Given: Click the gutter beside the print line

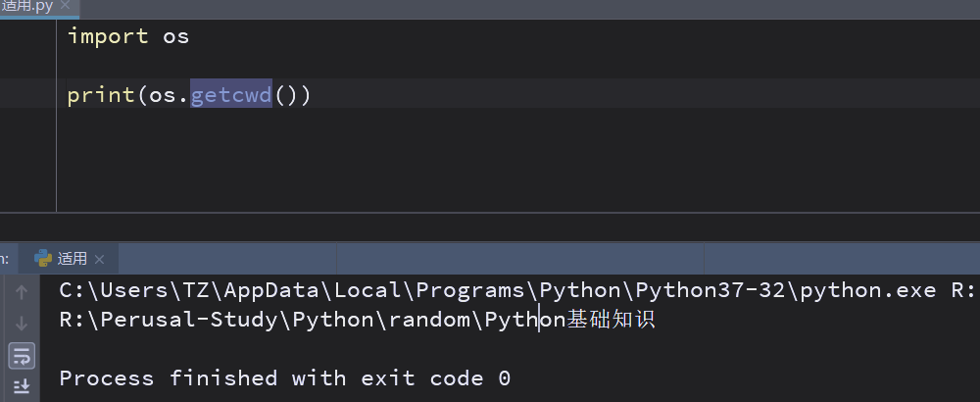Looking at the screenshot, I should 27,95.
